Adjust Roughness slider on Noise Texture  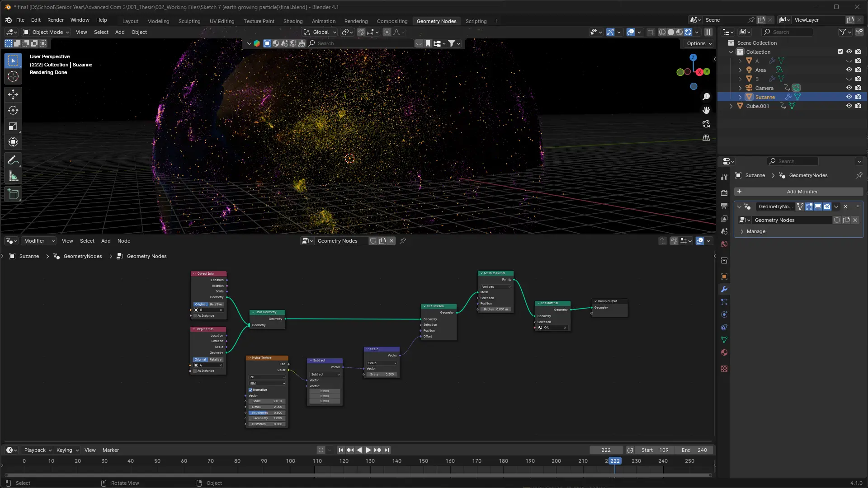pos(267,413)
